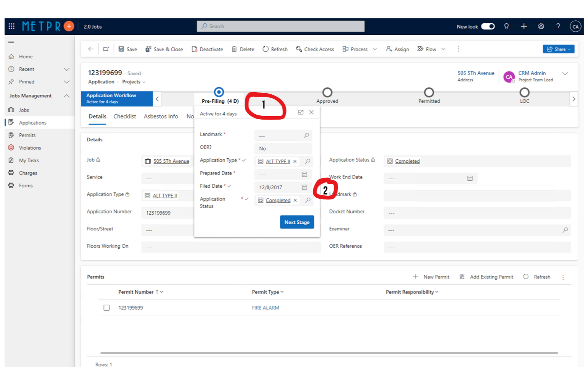Image resolution: width=588 pixels, height=371 pixels.
Task: Click the horizontal scrollbar in Permits grid
Action: 328,353
